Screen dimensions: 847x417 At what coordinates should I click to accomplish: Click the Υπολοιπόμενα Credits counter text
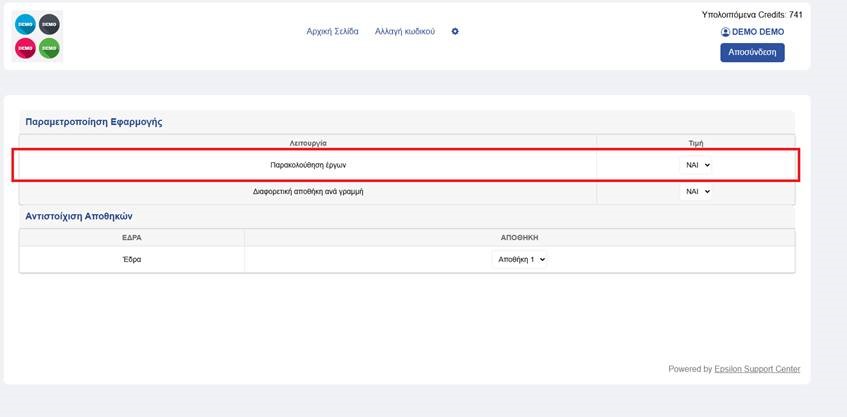pyautogui.click(x=752, y=15)
